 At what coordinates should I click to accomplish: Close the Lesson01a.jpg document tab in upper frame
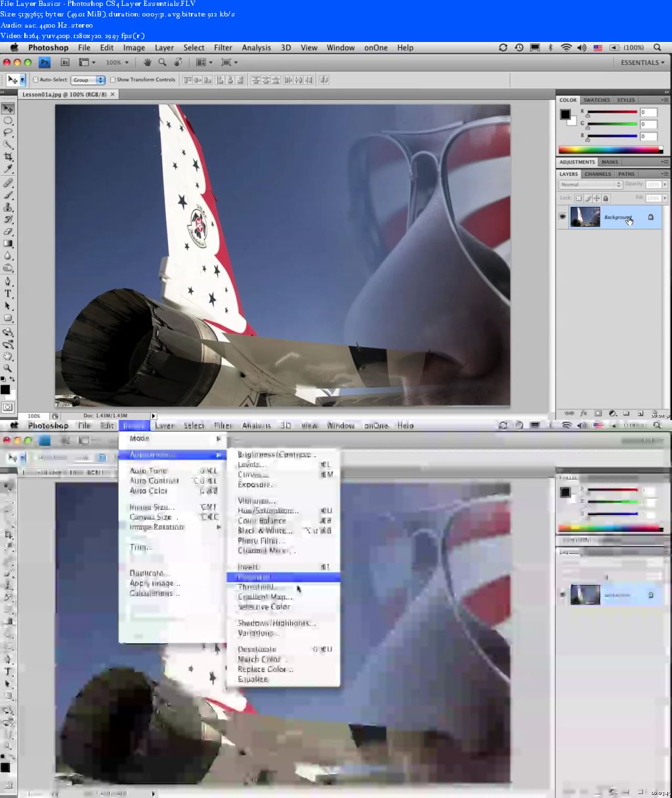point(112,94)
